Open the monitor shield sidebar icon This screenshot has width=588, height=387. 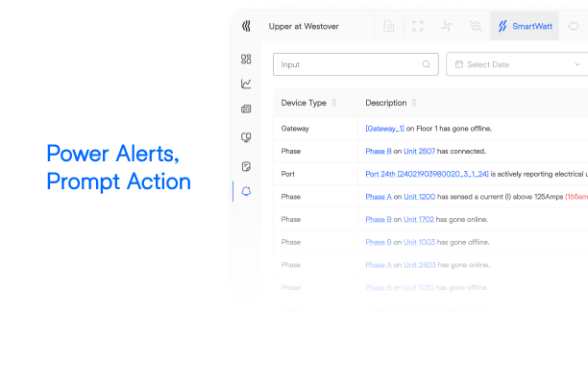click(x=246, y=137)
